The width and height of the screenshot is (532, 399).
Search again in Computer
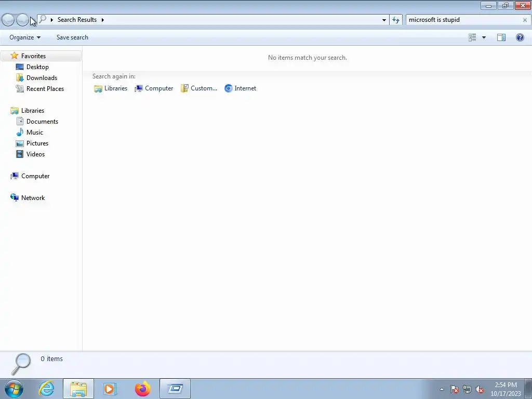[154, 88]
